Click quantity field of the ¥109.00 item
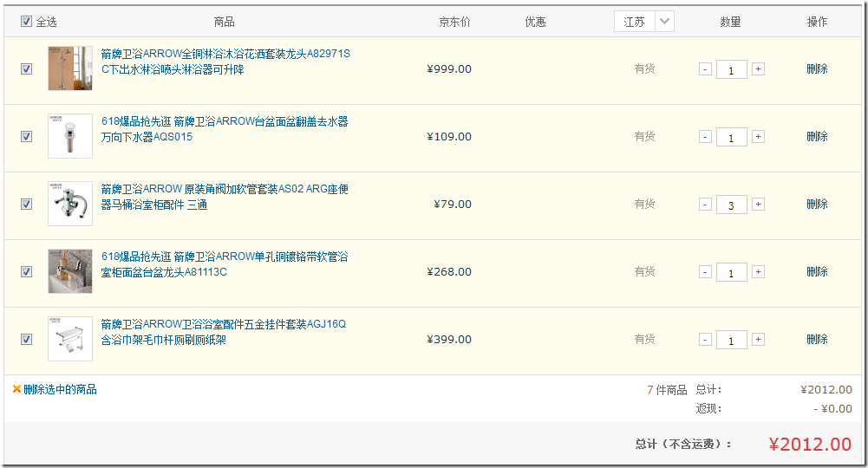Screen dimensions: 868x468 pyautogui.click(x=731, y=137)
